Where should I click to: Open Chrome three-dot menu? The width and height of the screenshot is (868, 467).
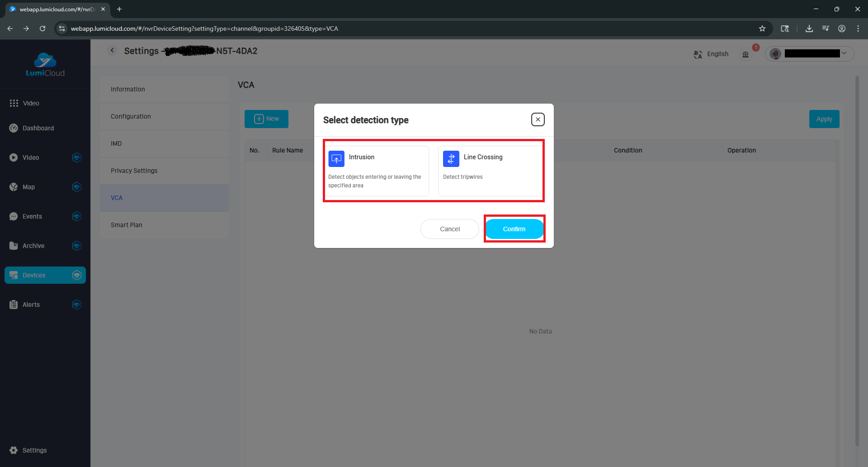pyautogui.click(x=858, y=29)
